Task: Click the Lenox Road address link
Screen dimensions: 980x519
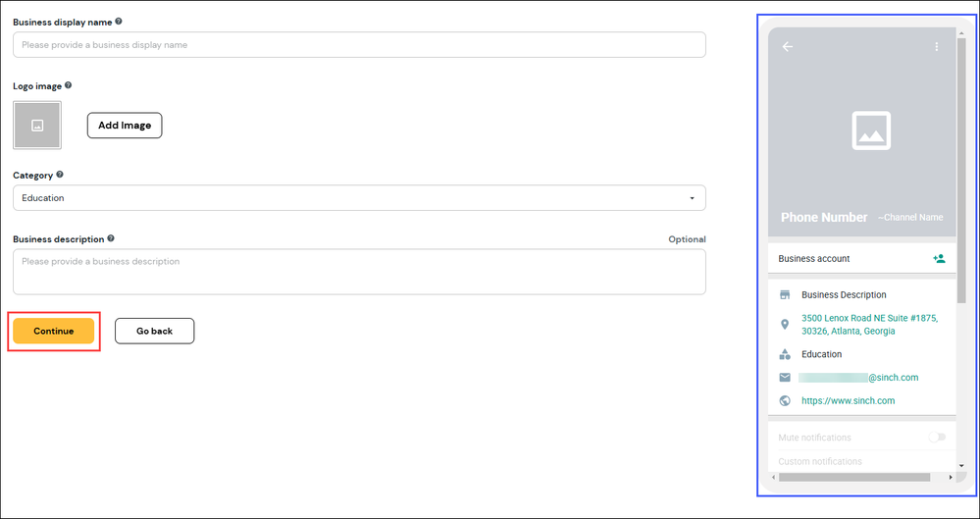Action: coord(869,325)
